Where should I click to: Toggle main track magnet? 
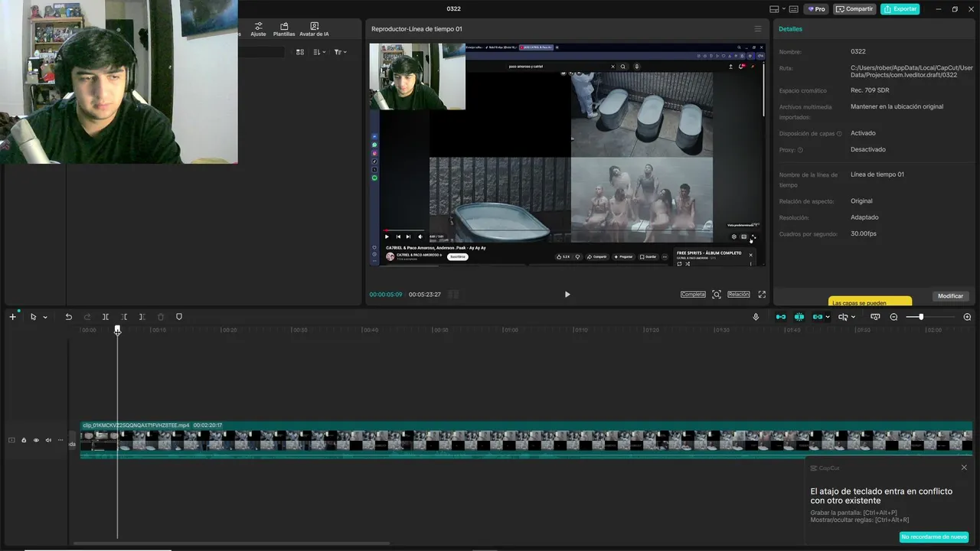point(781,317)
